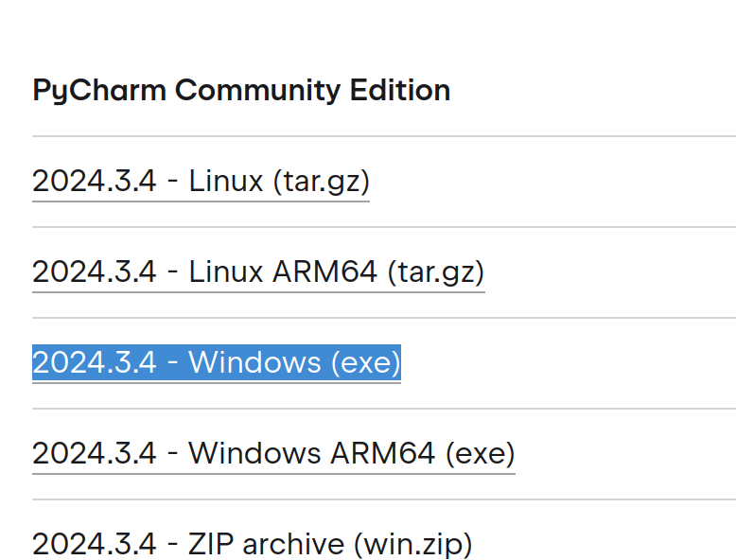Click '(tar.gz)' in the first Linux row
The width and height of the screenshot is (736, 560).
click(x=320, y=181)
